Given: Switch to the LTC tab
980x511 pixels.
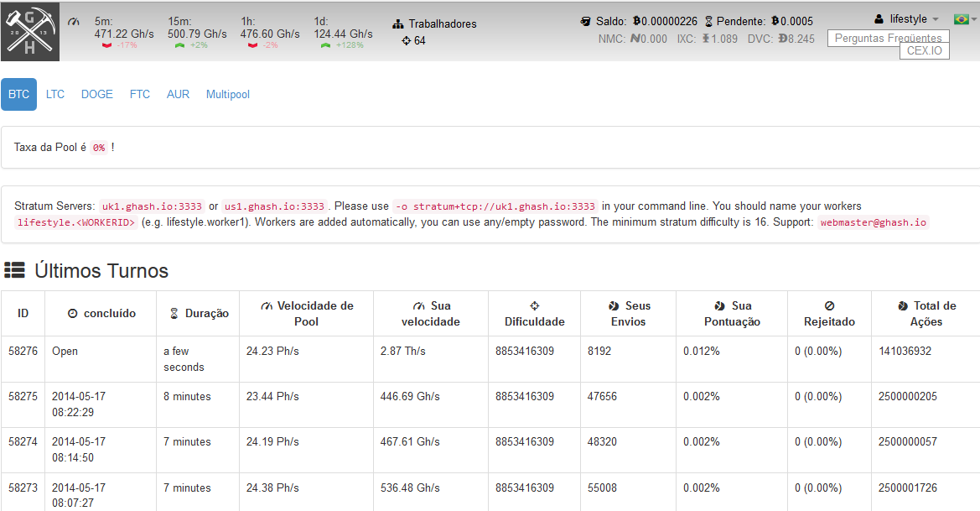Looking at the screenshot, I should click(x=55, y=95).
